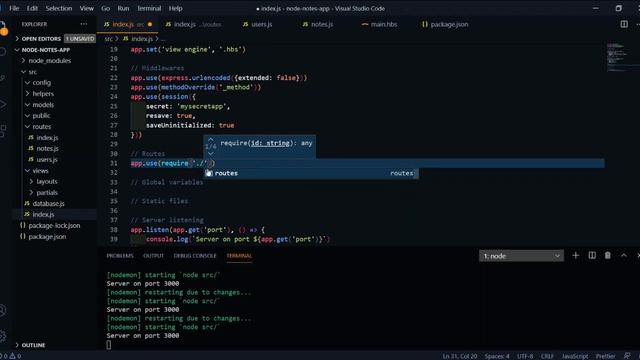This screenshot has width=640, height=360.
Task: Create a new terminal with plus icon
Action: coord(576,256)
